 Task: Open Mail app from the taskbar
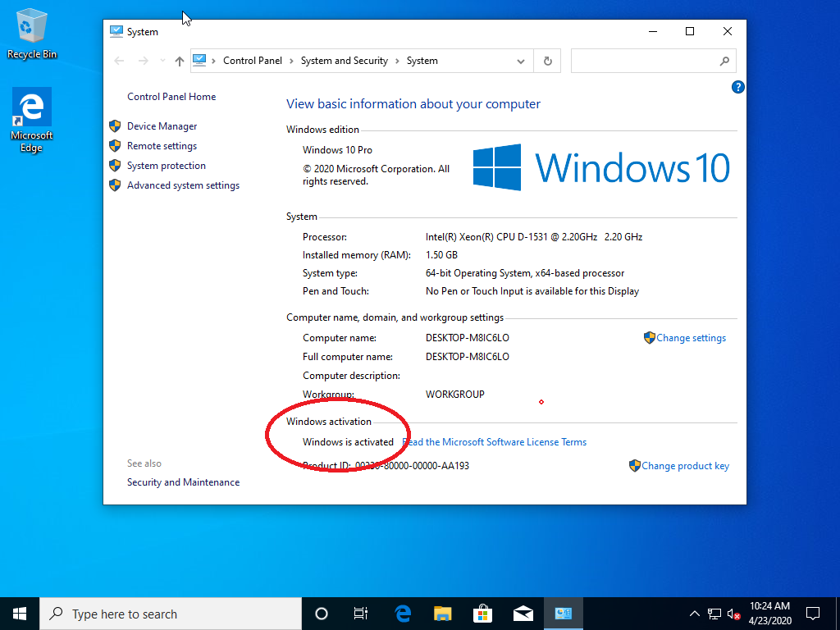[523, 614]
